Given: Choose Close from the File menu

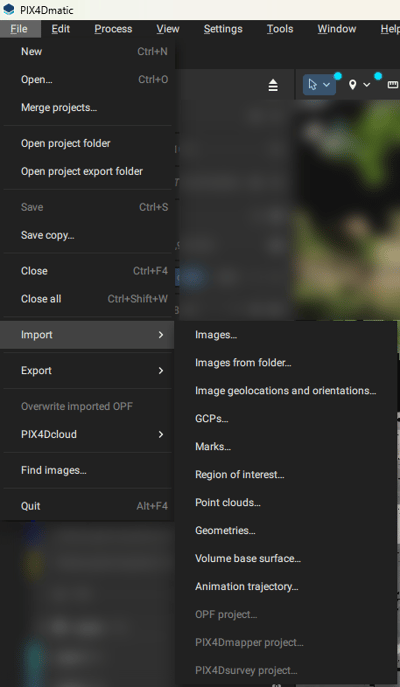Looking at the screenshot, I should (87, 271).
